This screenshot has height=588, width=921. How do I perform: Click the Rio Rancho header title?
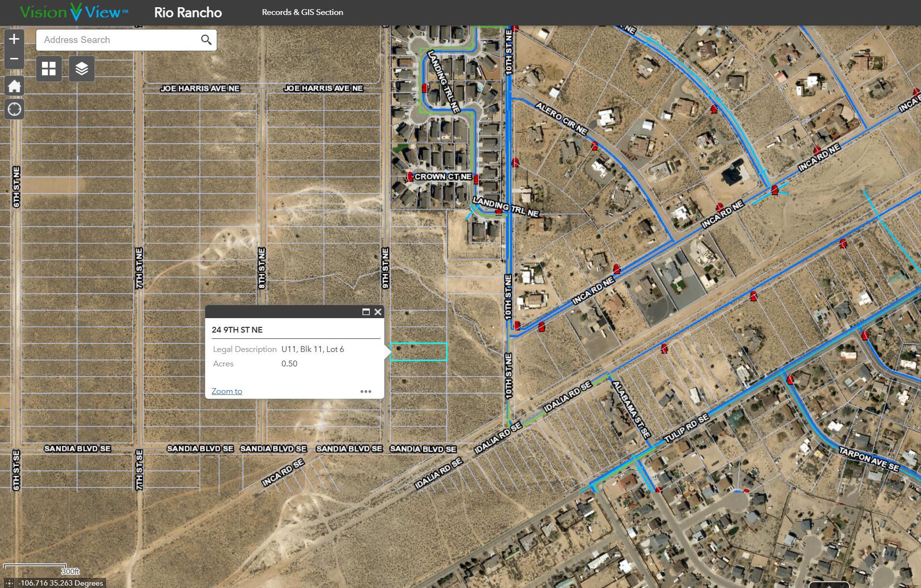(x=188, y=13)
